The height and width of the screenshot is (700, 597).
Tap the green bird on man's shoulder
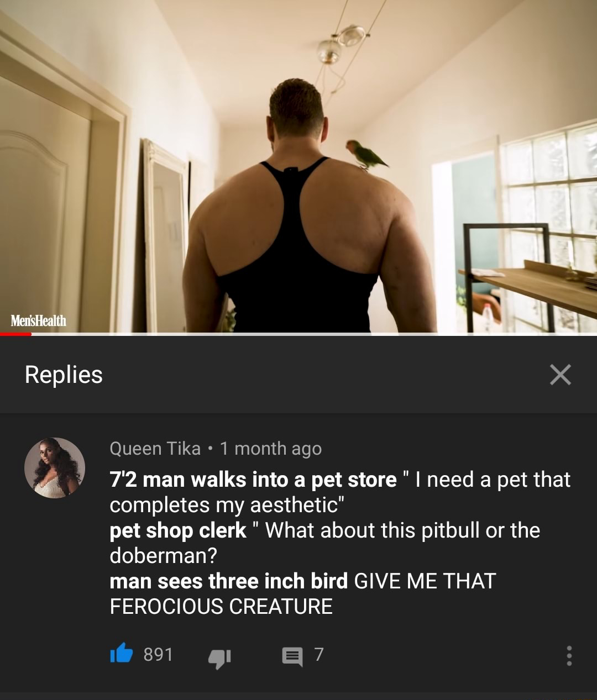coord(367,154)
